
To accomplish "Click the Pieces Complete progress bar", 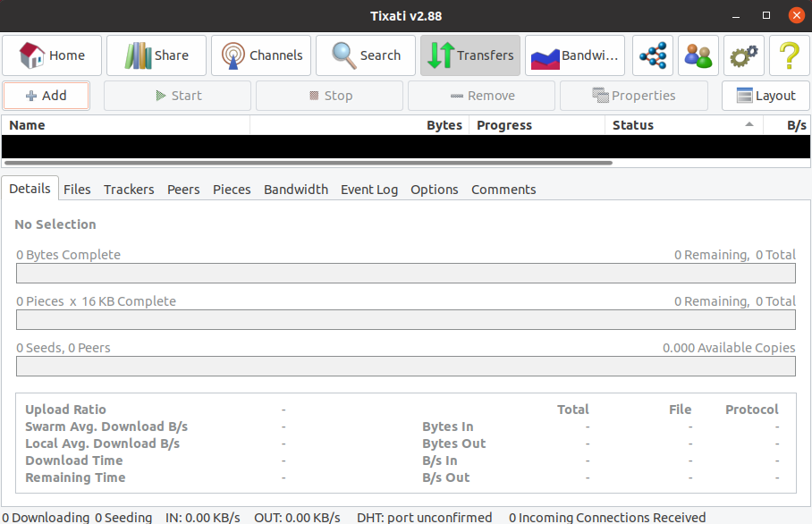I will pyautogui.click(x=406, y=320).
